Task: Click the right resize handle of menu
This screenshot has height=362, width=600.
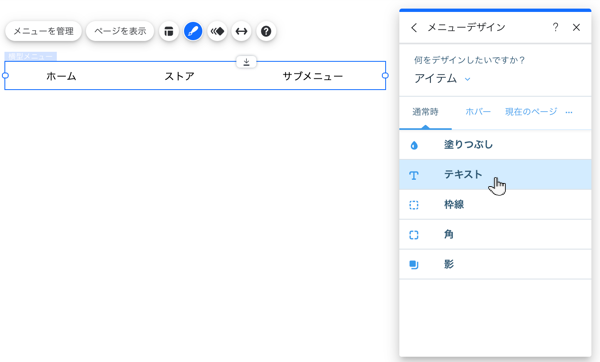Action: pos(385,75)
